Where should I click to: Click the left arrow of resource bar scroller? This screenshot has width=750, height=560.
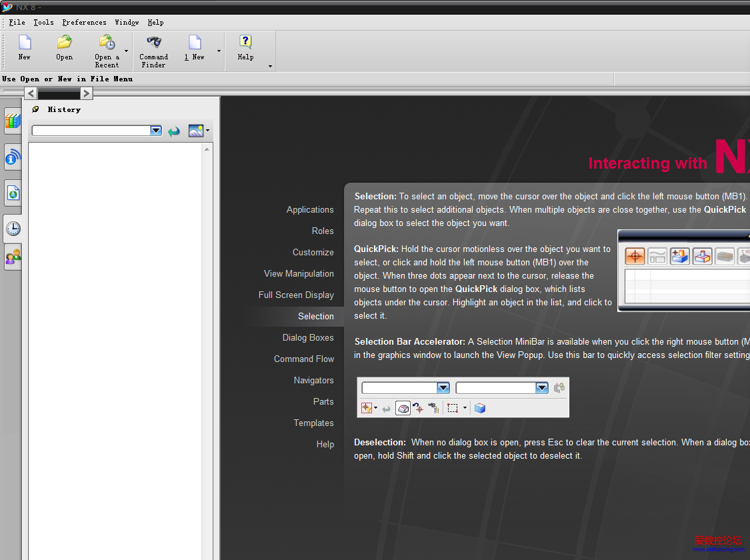point(31,93)
